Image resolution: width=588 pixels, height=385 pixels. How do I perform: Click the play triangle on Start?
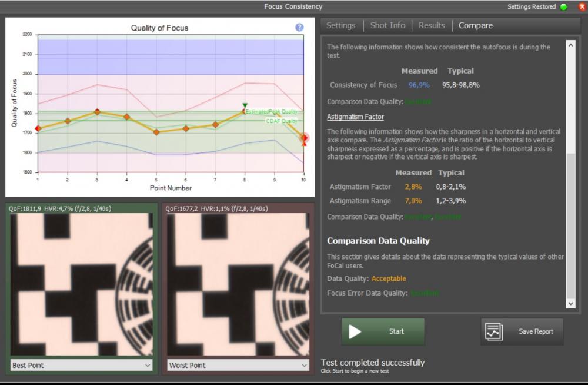tap(355, 331)
